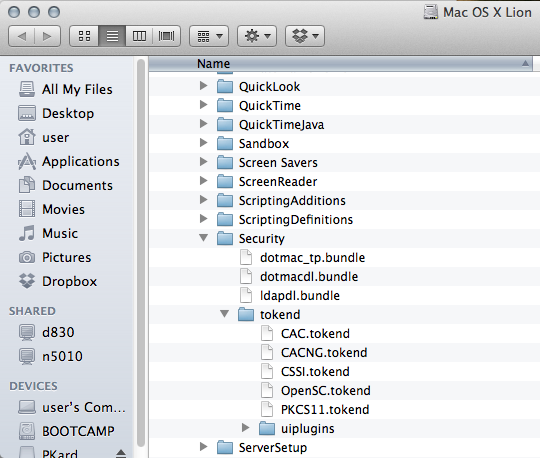Switch to column view mode
Screen dimensions: 540x458
click(139, 36)
